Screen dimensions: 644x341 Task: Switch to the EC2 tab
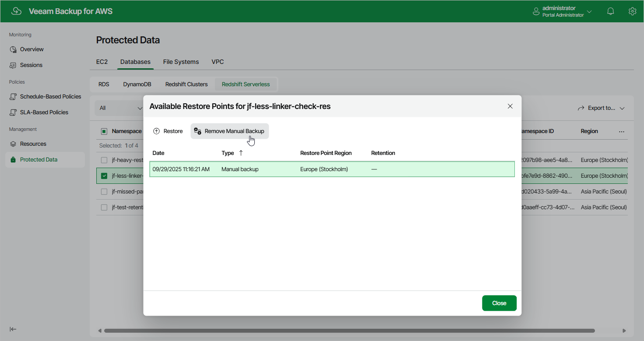point(102,62)
